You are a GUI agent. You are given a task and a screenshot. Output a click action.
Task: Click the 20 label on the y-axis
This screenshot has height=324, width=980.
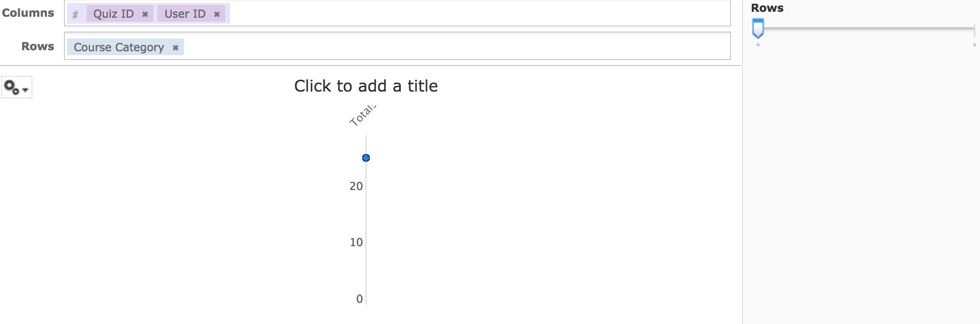point(356,186)
